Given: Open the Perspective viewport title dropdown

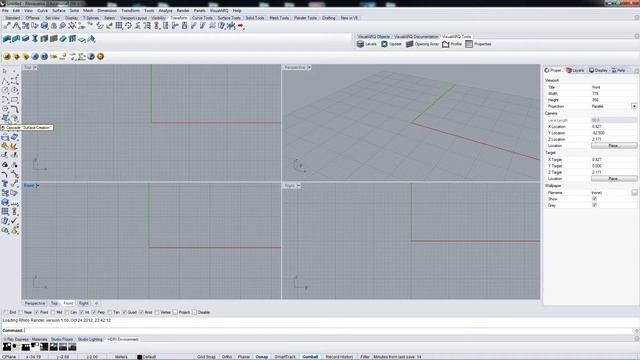Looking at the screenshot, I should 309,67.
